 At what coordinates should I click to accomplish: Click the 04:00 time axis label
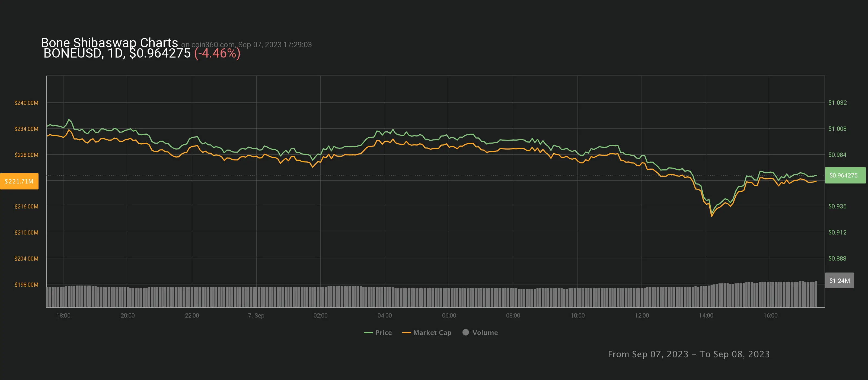(x=384, y=316)
